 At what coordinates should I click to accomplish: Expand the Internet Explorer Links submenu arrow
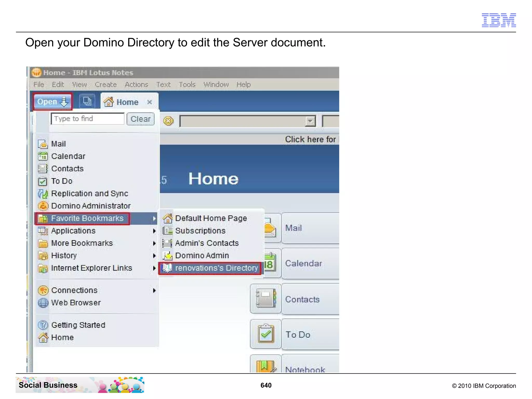coord(154,268)
